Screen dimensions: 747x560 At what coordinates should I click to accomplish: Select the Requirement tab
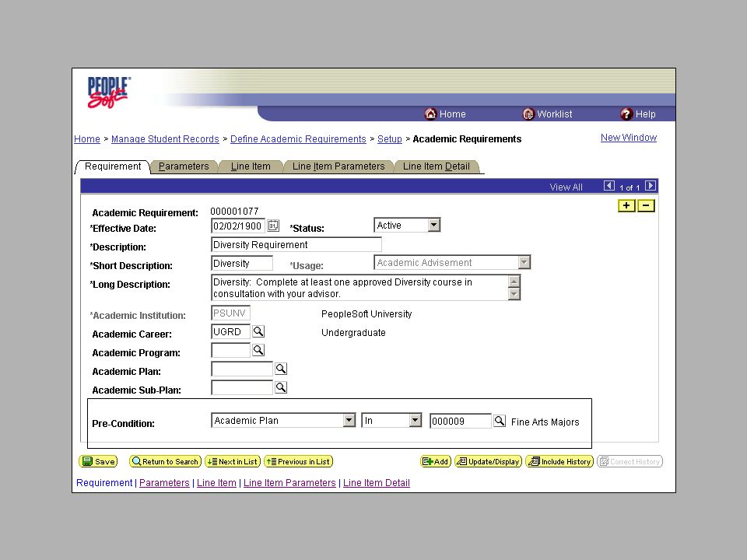[x=113, y=166]
